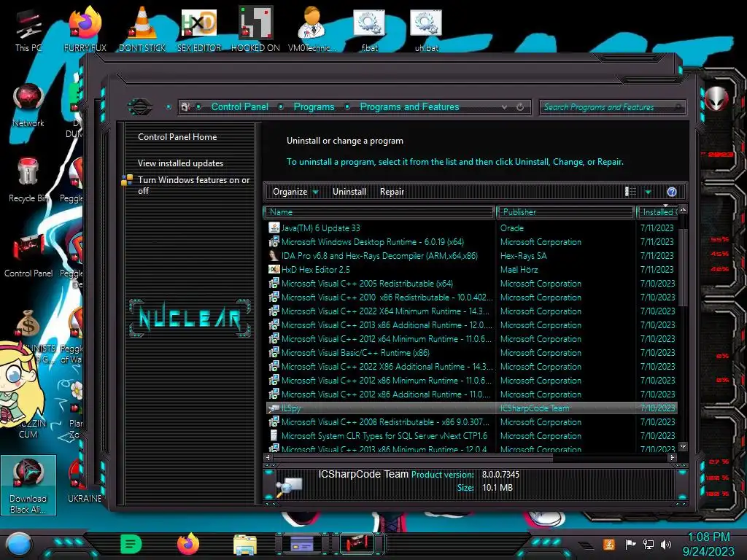This screenshot has width=747, height=560.
Task: Expand the view options dropdown arrow
Action: 648,192
